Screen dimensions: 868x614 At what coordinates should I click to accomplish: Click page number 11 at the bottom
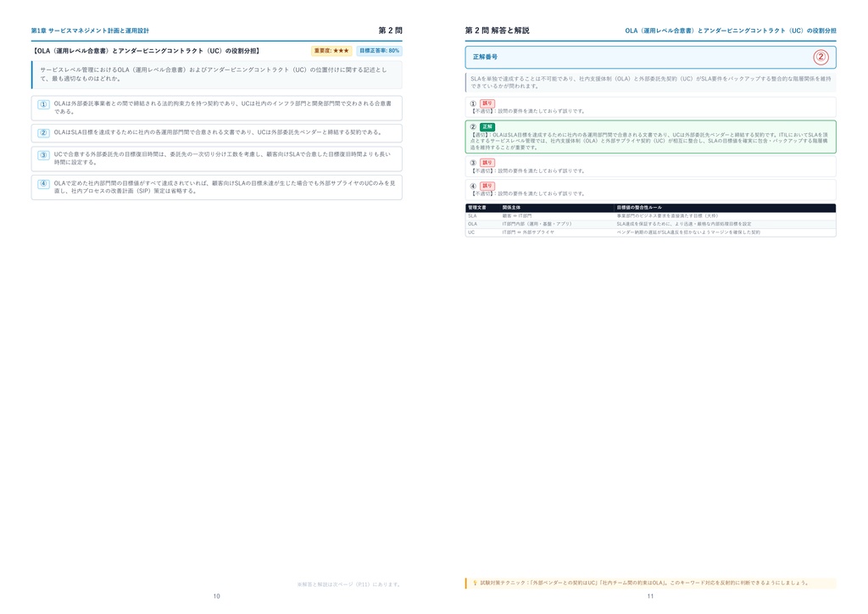coord(650,596)
